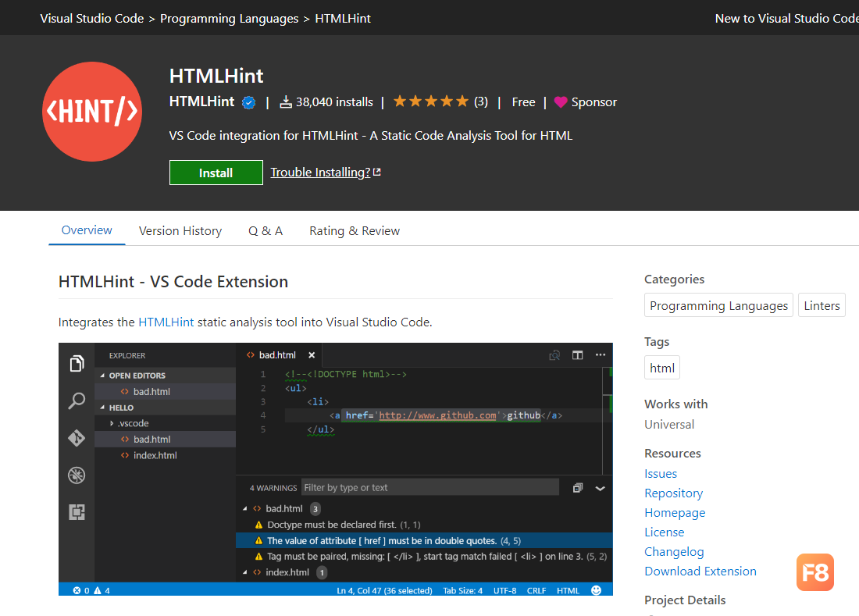
Task: Click the Search magnifier icon in screenshot
Action: point(77,401)
